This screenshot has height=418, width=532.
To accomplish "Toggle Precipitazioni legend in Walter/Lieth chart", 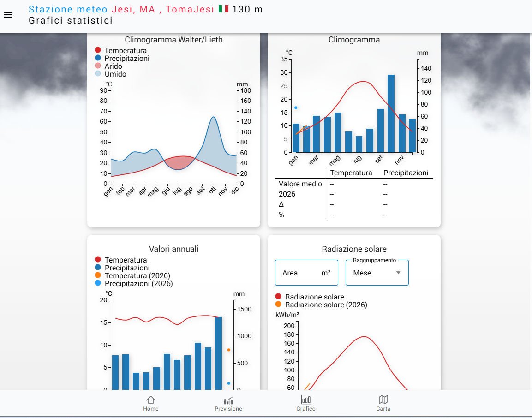I will coord(126,59).
